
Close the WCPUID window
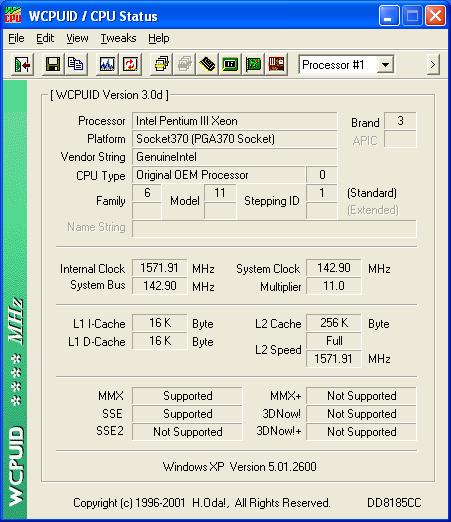click(x=435, y=15)
